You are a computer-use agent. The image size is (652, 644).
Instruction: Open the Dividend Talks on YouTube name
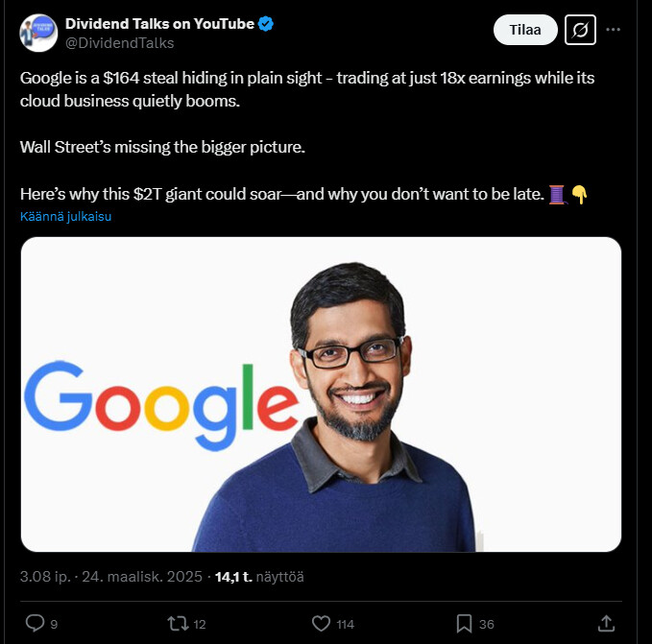[159, 24]
